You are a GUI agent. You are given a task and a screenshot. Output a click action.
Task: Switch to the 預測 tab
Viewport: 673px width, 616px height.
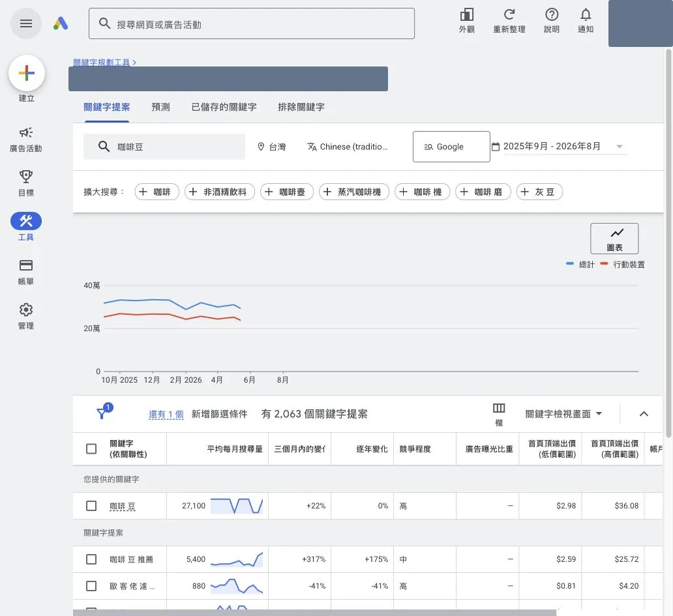pyautogui.click(x=160, y=108)
